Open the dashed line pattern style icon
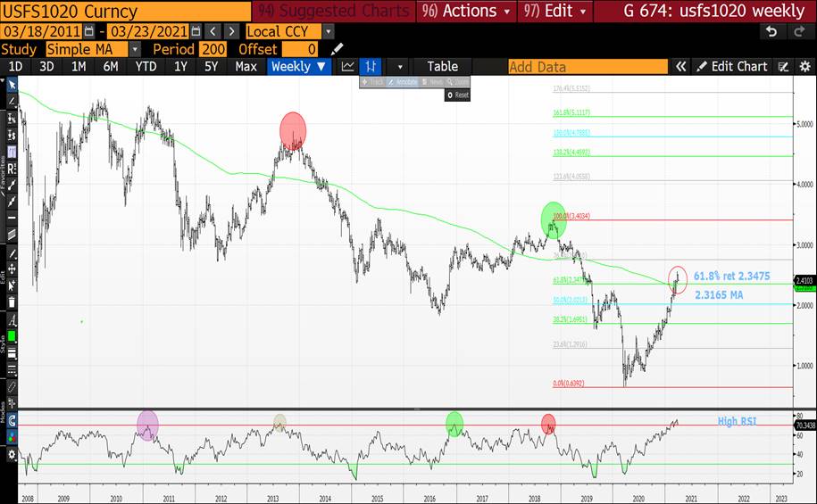Viewport: 817px width, 504px height. 12,370
